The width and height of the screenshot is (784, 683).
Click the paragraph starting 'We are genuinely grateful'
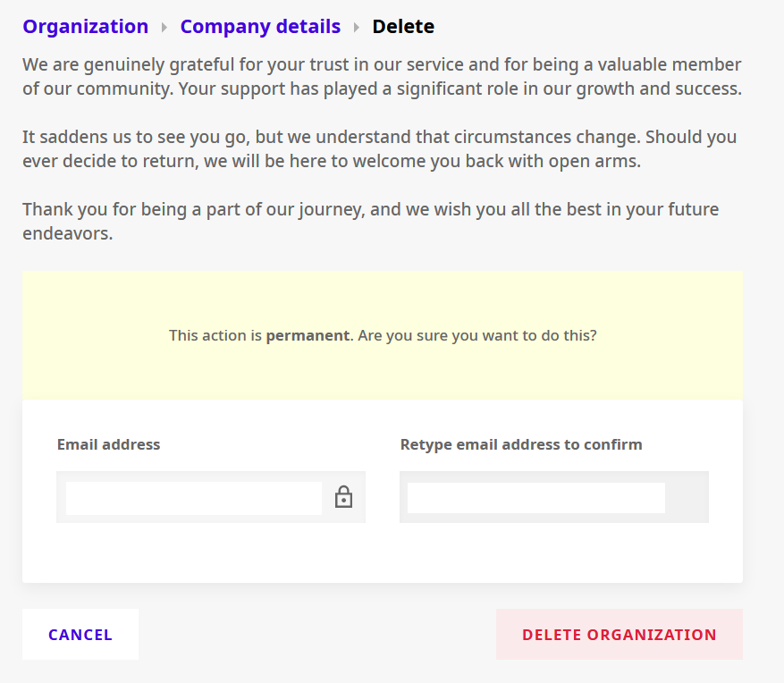tap(383, 77)
